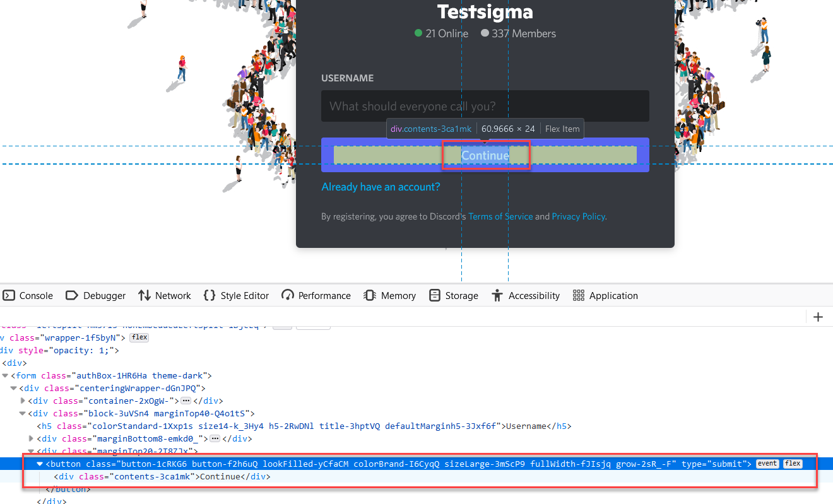Collapse the form authBox-1HR6Ha node
The width and height of the screenshot is (833, 504).
tap(6, 375)
